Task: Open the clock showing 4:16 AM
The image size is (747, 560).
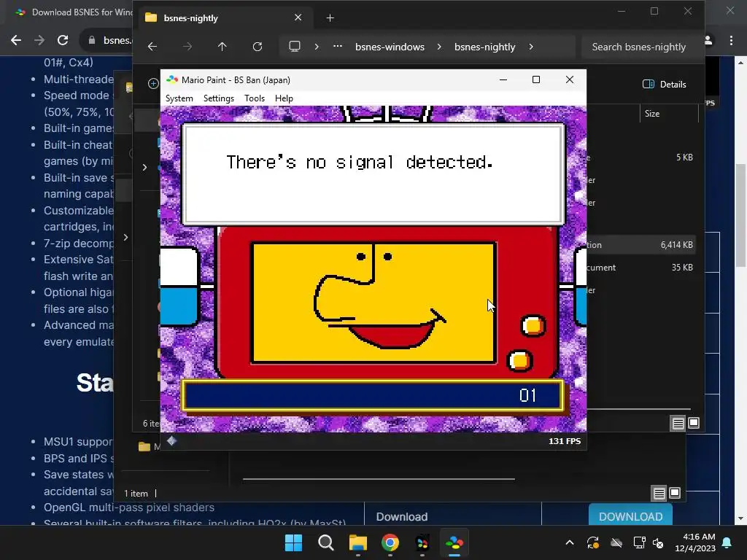Action: [695, 542]
